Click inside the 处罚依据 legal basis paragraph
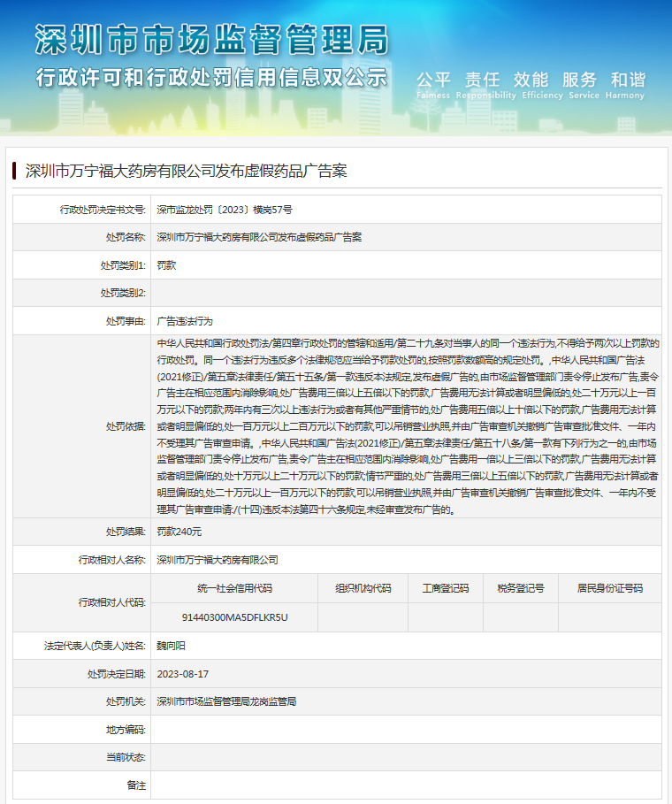672x804 pixels. (x=407, y=425)
